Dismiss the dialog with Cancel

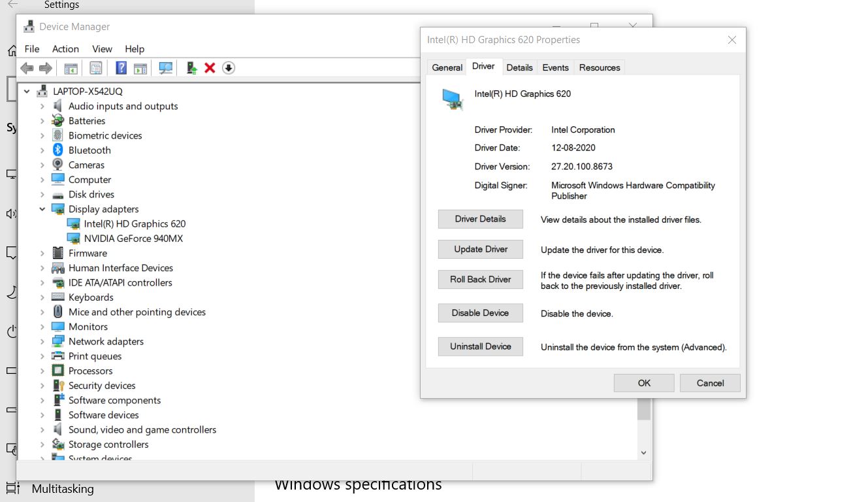pyautogui.click(x=710, y=383)
